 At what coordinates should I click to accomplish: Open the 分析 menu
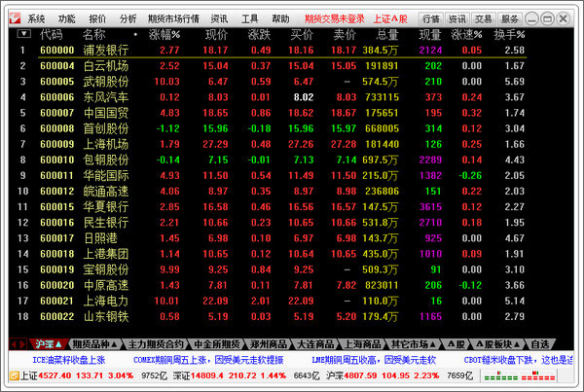coord(128,19)
